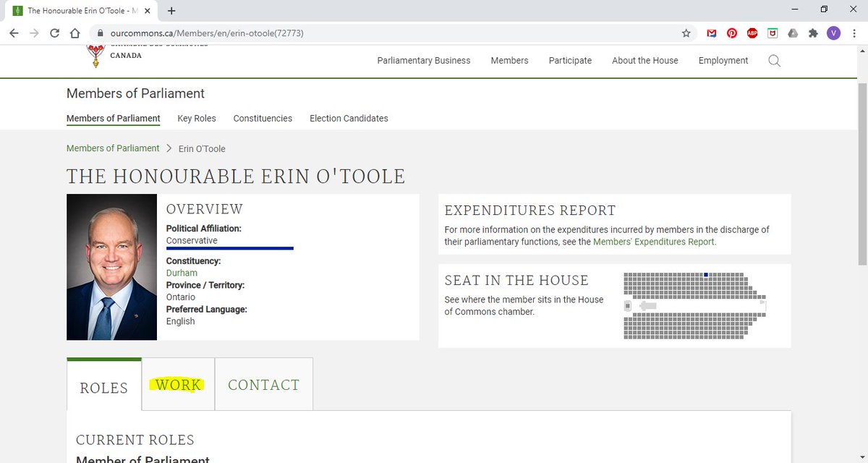Click 'THE HONOURABLE ERIN O'TOOLE' heading
This screenshot has width=868, height=463.
click(x=236, y=176)
